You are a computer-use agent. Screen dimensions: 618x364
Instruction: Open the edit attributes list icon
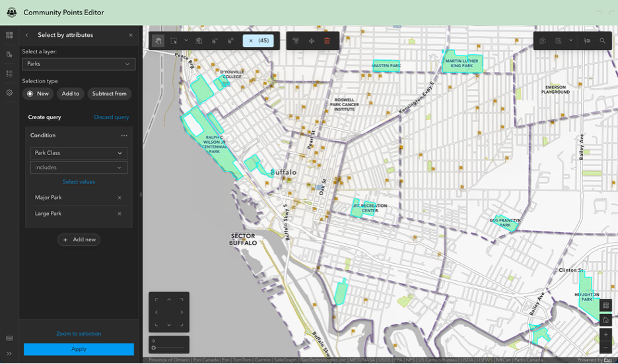click(296, 41)
